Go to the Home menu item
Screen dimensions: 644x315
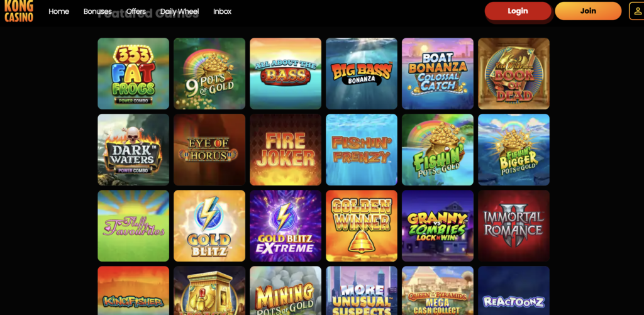point(58,11)
